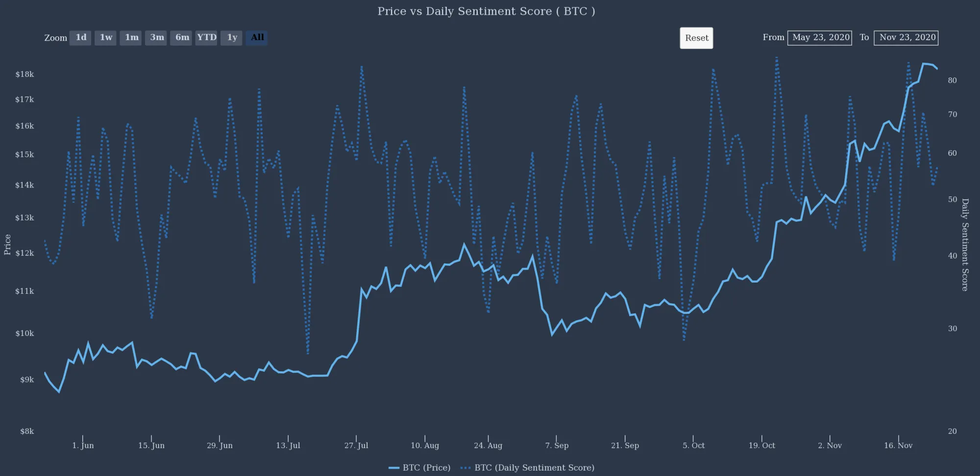Screen dimensions: 980x476
Task: Select the 1w zoom range
Action: coord(105,37)
